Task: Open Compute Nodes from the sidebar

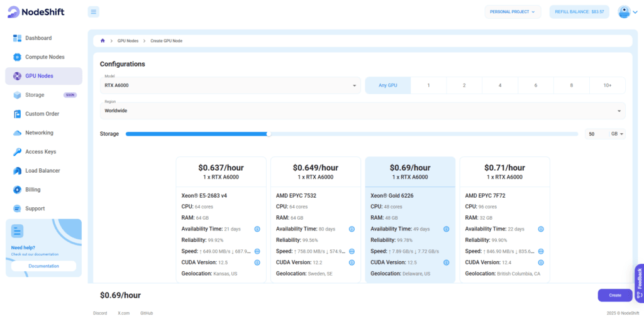Action: click(43, 57)
